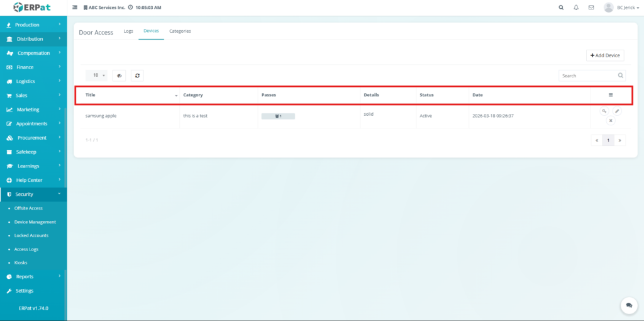Image resolution: width=644 pixels, height=321 pixels.
Task: Open the BC Jerick user dropdown
Action: pos(620,8)
